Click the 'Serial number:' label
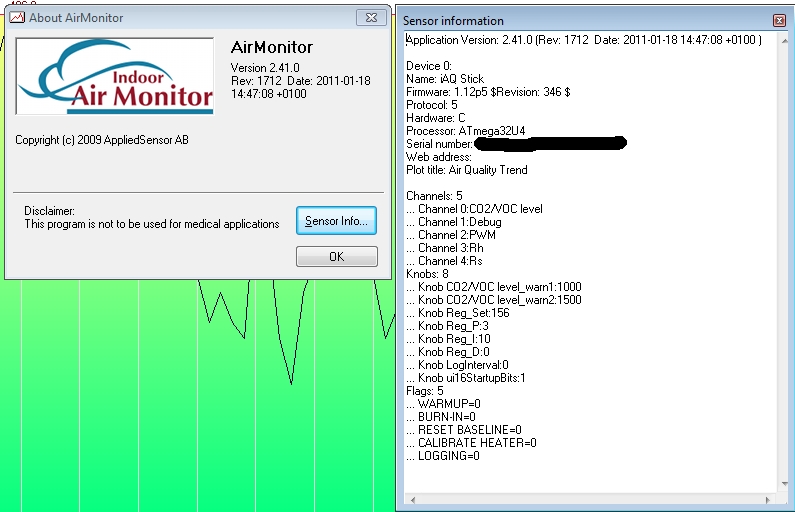This screenshot has height=512, width=795. tap(439, 144)
